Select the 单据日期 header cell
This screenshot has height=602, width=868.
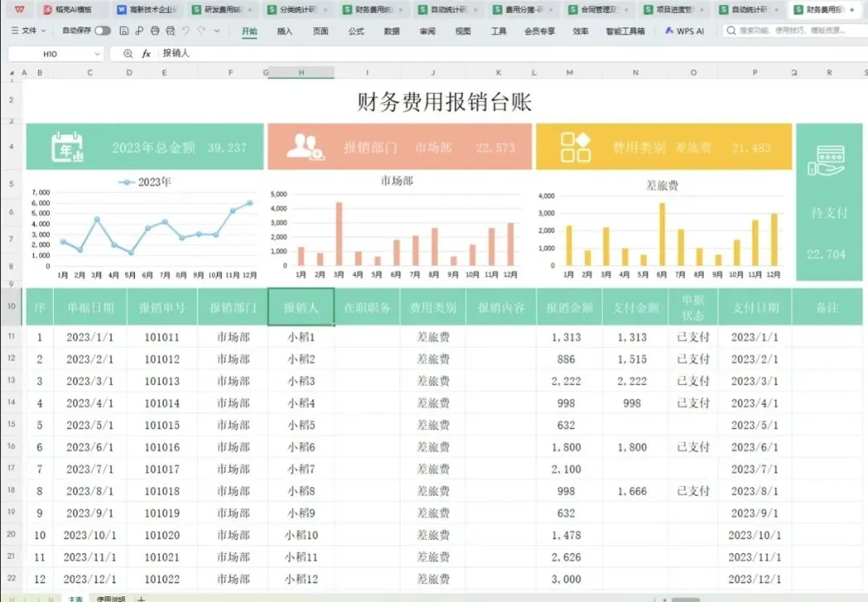(x=90, y=307)
